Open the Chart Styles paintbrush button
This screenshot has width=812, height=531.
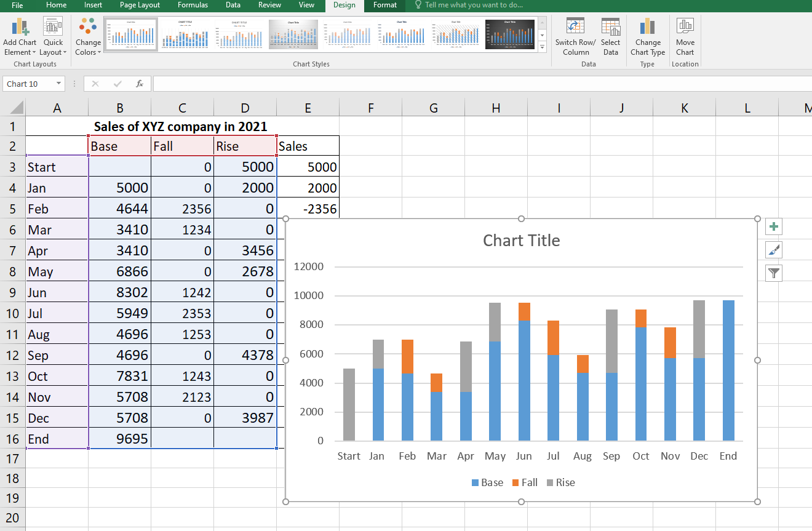tap(774, 250)
